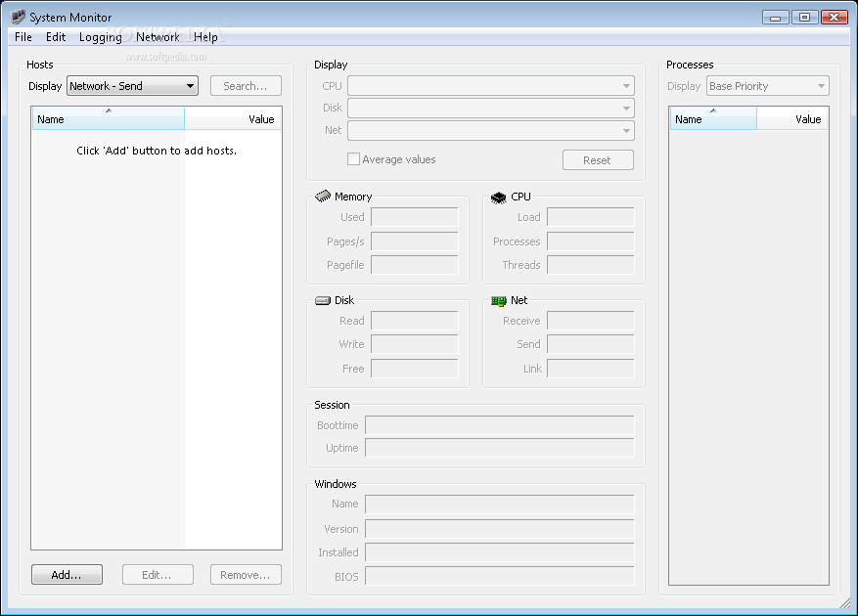Click the Memory Pages/s field
This screenshot has height=616, width=858.
[x=415, y=241]
